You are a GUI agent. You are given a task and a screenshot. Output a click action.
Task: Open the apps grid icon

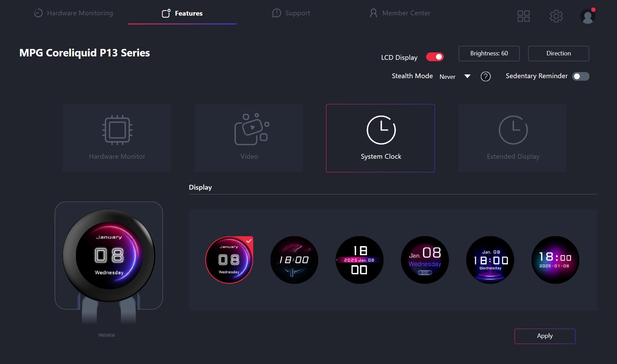click(523, 16)
